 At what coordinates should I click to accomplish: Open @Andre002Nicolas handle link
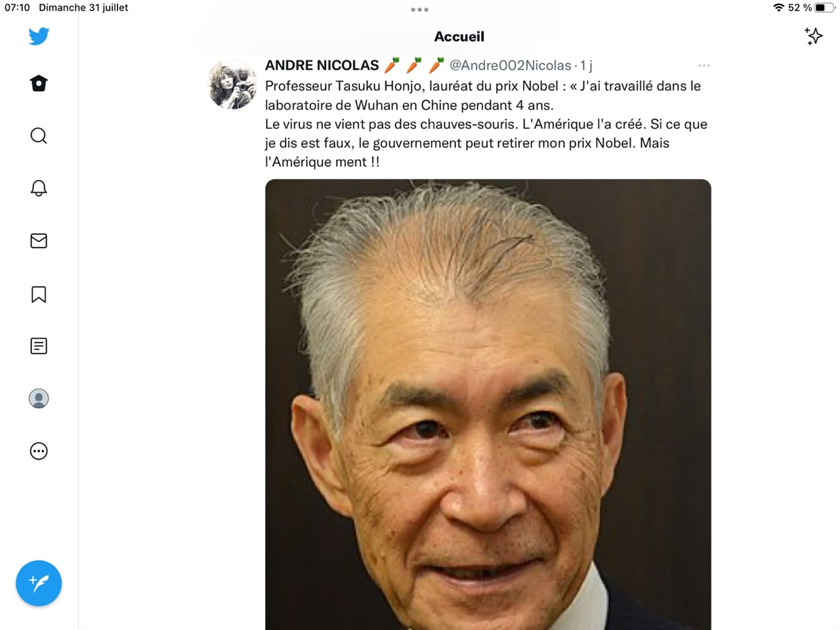[x=510, y=65]
